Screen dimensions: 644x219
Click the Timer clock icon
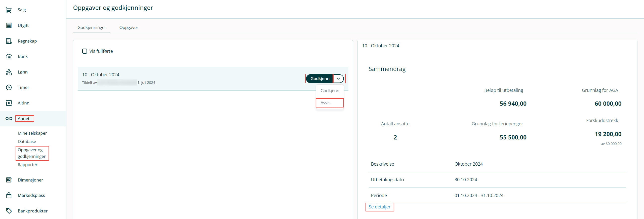[x=9, y=87]
